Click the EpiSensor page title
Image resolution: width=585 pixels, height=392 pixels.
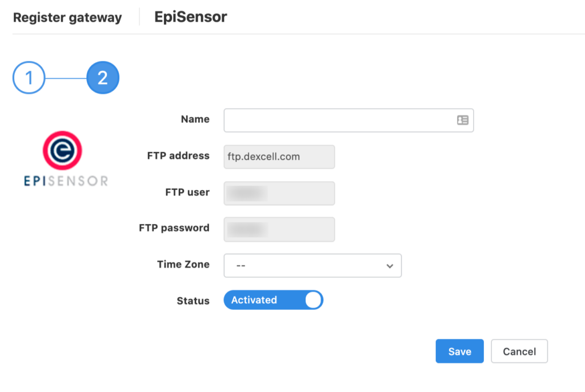pyautogui.click(x=191, y=17)
